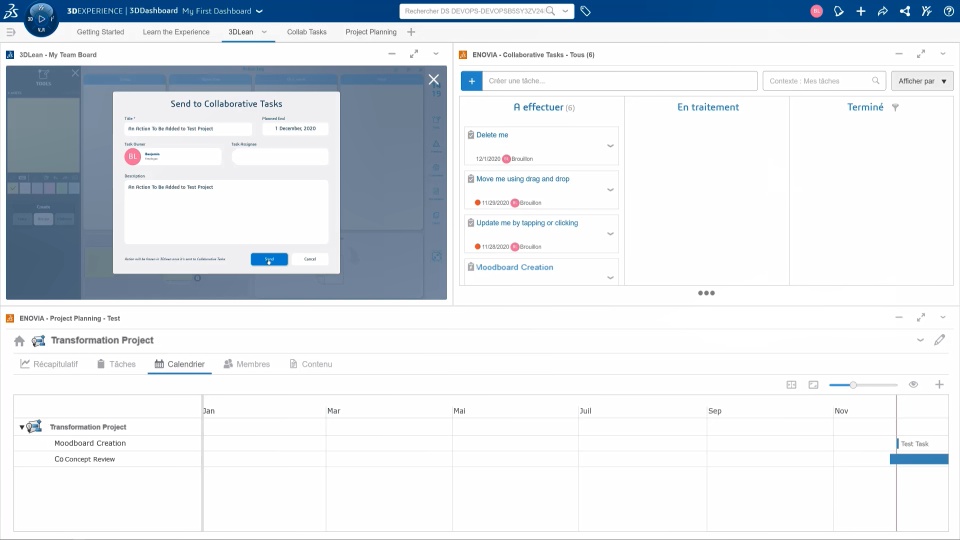Click the tag icon beside search bar
960x540 pixels.
(x=585, y=10)
